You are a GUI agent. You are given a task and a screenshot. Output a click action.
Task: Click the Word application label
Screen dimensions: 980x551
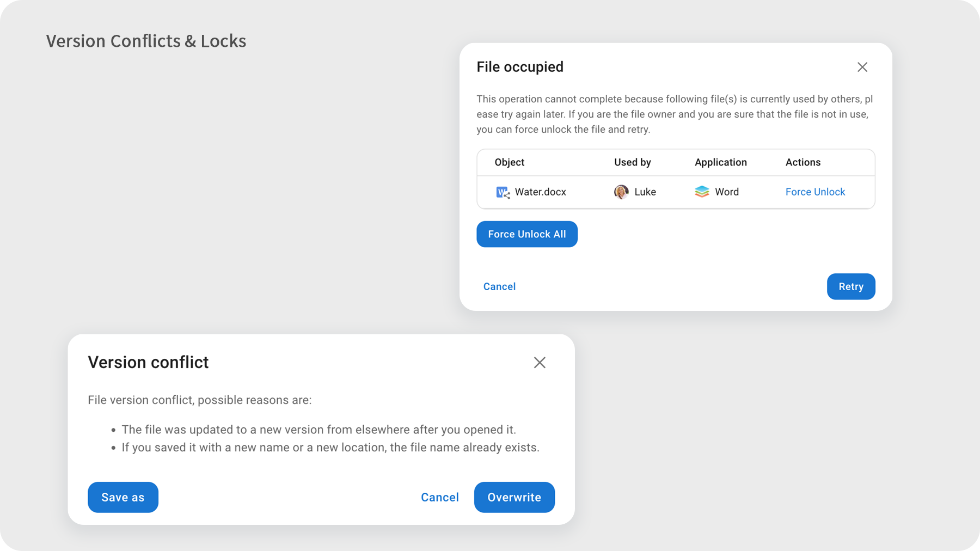pyautogui.click(x=727, y=192)
